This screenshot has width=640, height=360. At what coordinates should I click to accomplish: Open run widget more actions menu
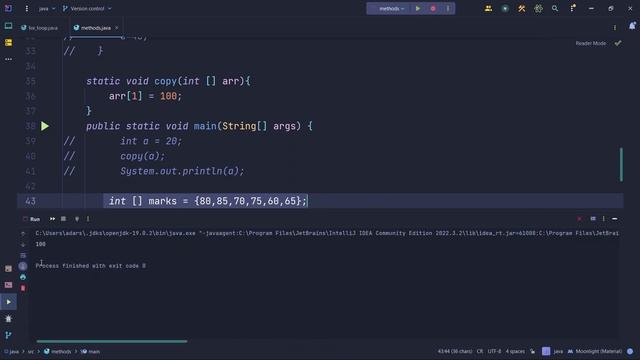pyautogui.click(x=448, y=9)
